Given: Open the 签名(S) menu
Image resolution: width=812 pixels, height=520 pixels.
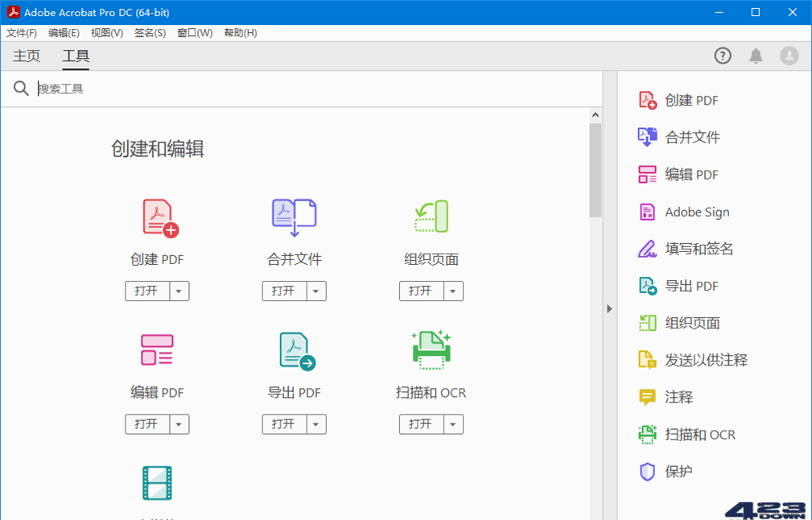Looking at the screenshot, I should pos(150,33).
